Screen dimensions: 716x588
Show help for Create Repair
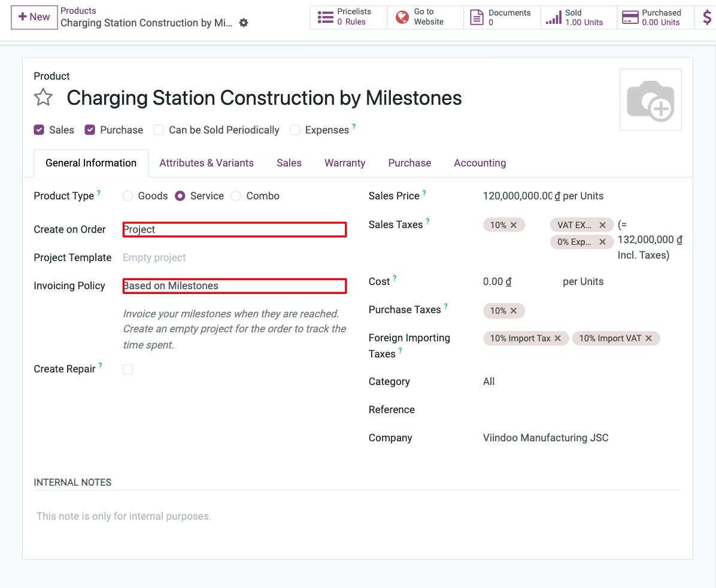(x=100, y=365)
